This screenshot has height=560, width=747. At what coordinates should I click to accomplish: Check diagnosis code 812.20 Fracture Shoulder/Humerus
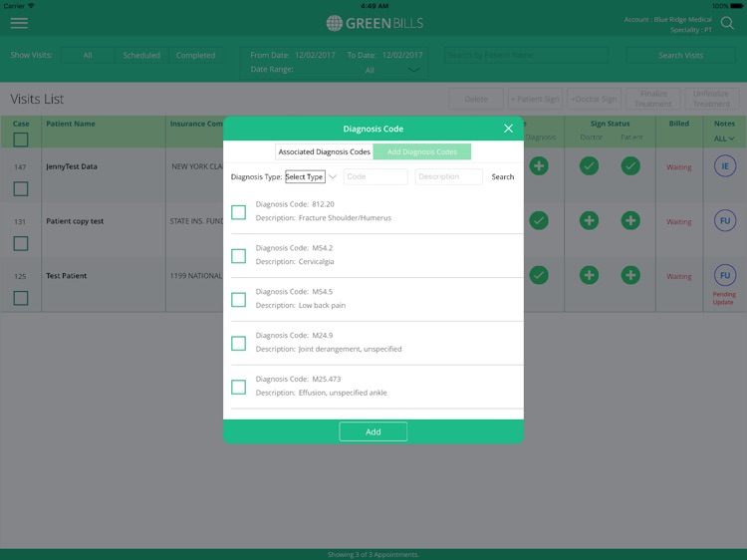coord(239,212)
